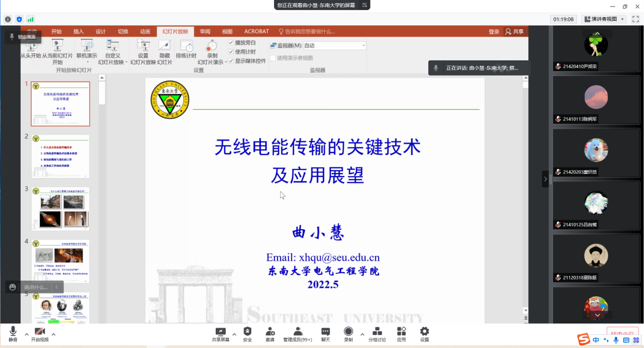Switch to the 审阅 ribbon tab

tap(205, 31)
